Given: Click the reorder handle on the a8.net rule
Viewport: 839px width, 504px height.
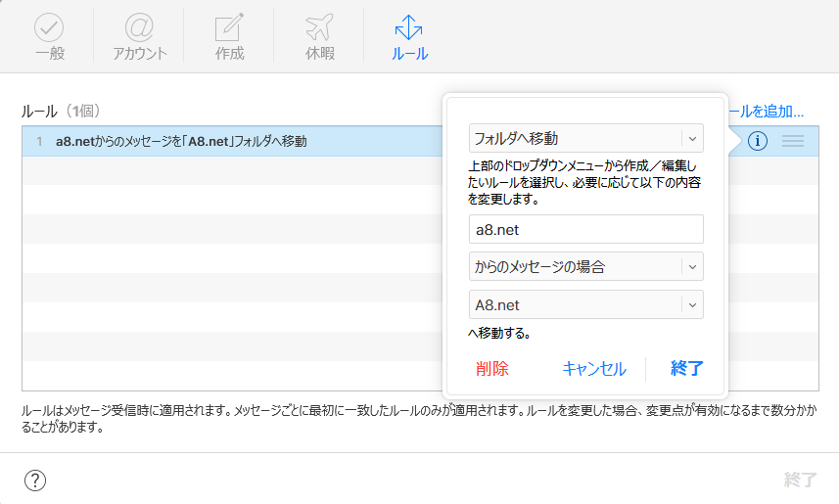Looking at the screenshot, I should click(792, 141).
